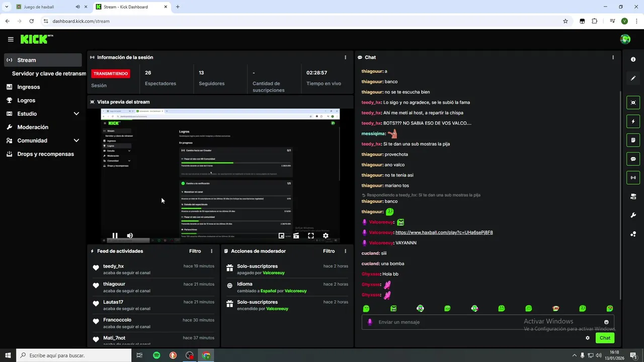Open Filtro in Feed de actividades
The image size is (644, 362).
tap(195, 251)
